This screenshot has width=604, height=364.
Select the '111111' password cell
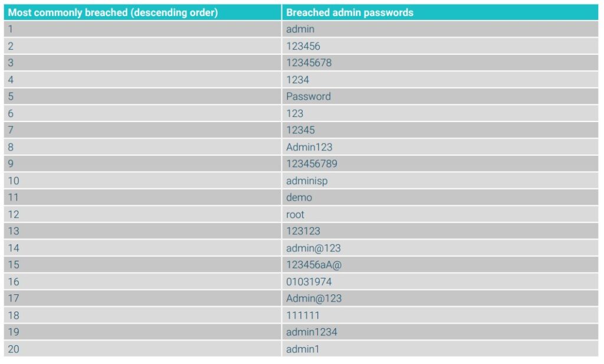[x=440, y=316]
